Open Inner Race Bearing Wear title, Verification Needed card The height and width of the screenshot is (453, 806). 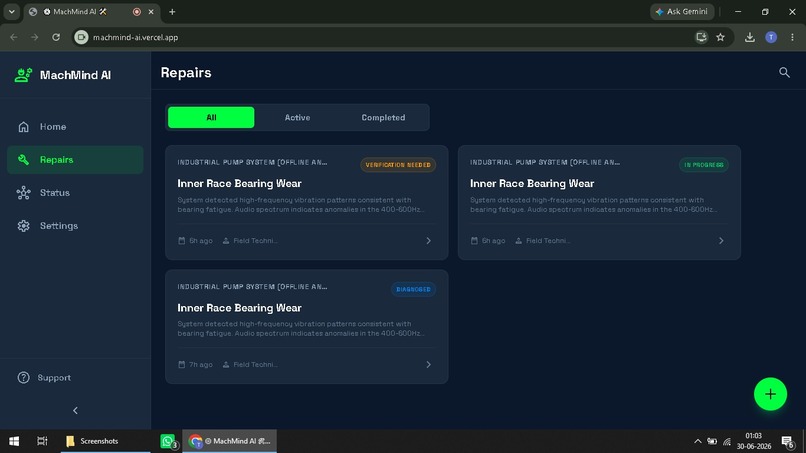[x=240, y=184]
